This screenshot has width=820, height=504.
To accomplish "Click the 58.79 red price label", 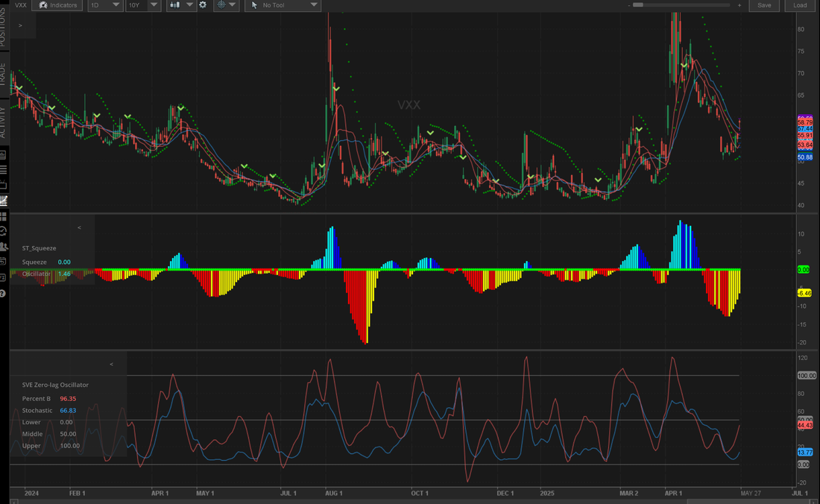I will 805,122.
